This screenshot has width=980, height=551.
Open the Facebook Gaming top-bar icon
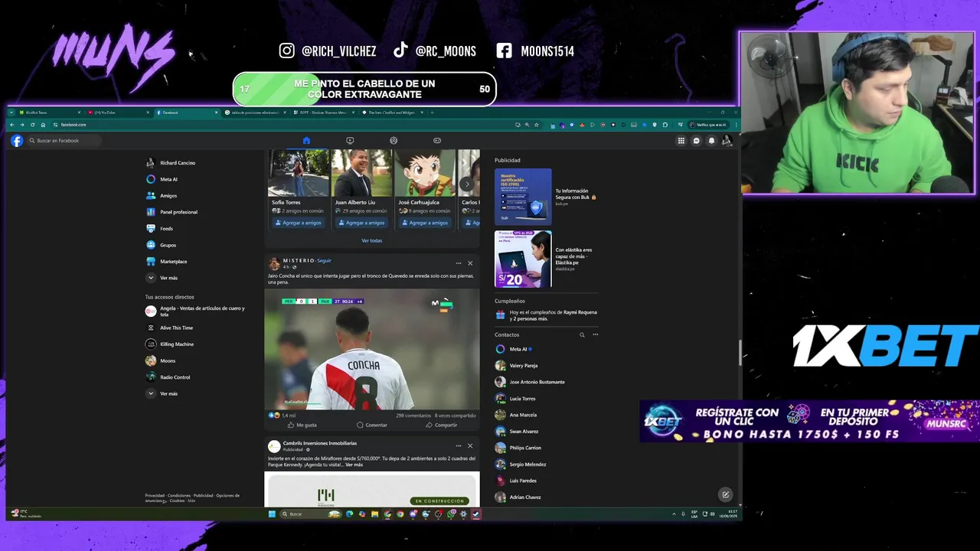pos(437,141)
